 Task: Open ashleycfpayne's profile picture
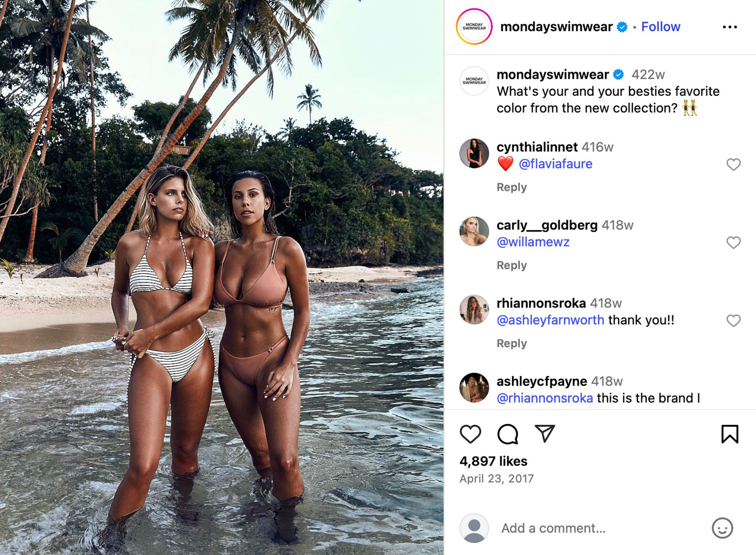pyautogui.click(x=473, y=387)
